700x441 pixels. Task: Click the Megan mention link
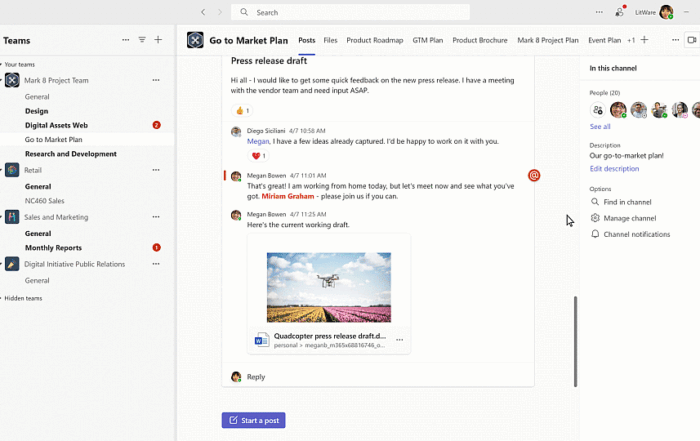coord(258,141)
